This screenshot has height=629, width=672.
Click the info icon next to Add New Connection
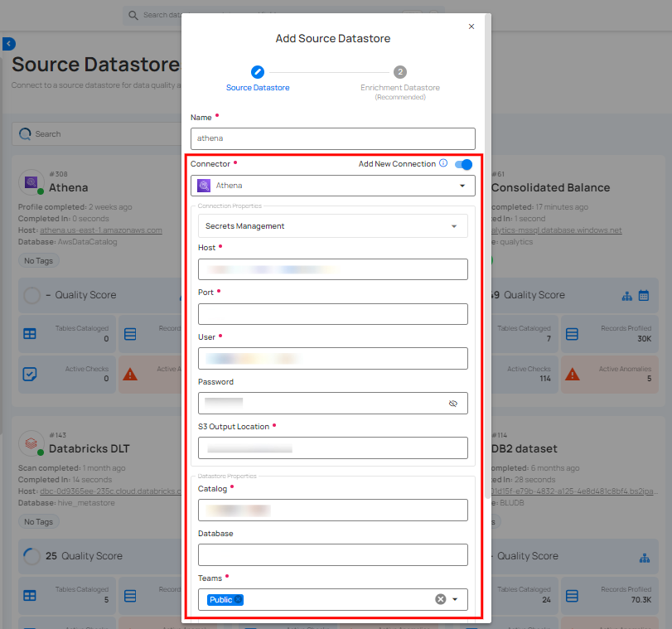[x=444, y=164]
